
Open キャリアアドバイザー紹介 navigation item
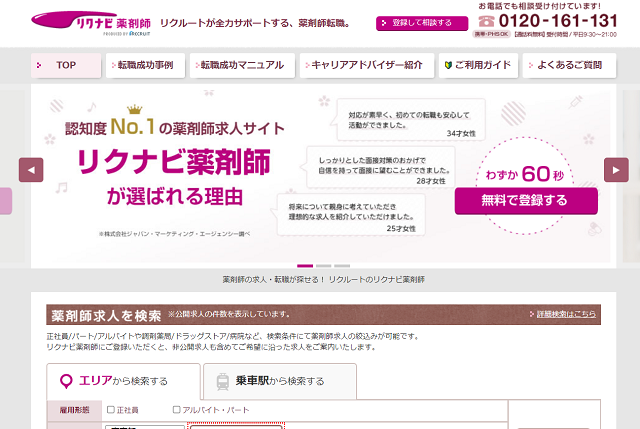(367, 65)
